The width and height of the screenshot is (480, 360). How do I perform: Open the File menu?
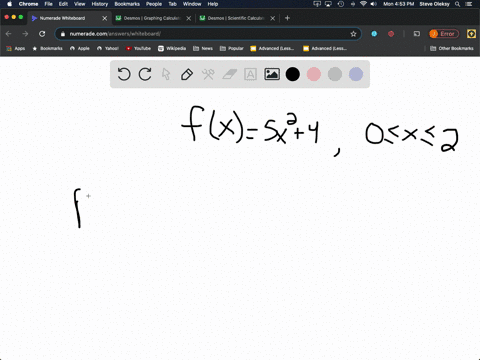tap(49, 4)
